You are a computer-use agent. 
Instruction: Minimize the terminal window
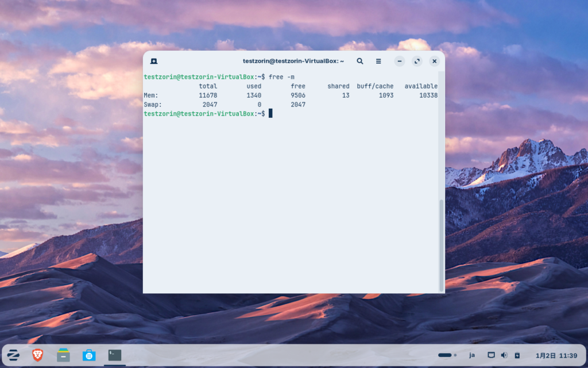click(x=400, y=61)
